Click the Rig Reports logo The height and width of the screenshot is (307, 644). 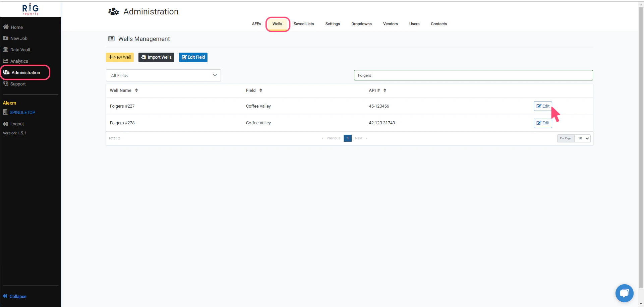31,9
